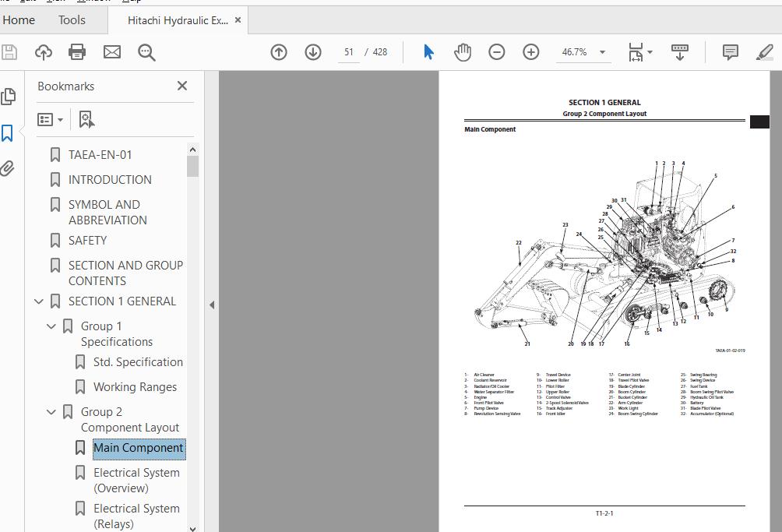Open the 46.7% zoom level dropdown

click(x=602, y=52)
